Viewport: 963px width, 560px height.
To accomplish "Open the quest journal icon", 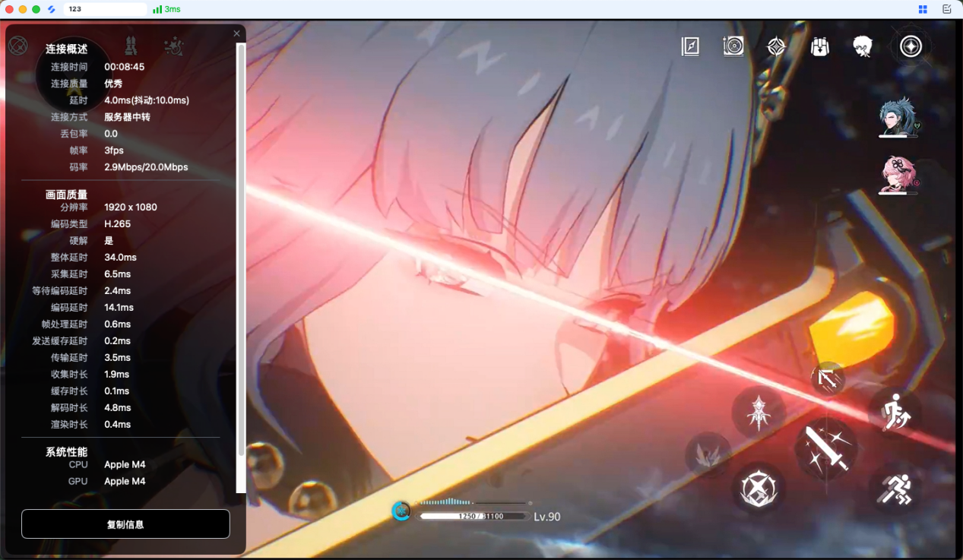I will coord(690,46).
